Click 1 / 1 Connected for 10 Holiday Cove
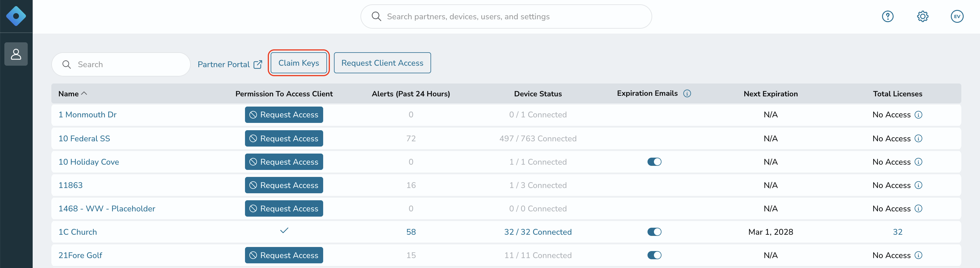The height and width of the screenshot is (268, 980). coord(538,162)
